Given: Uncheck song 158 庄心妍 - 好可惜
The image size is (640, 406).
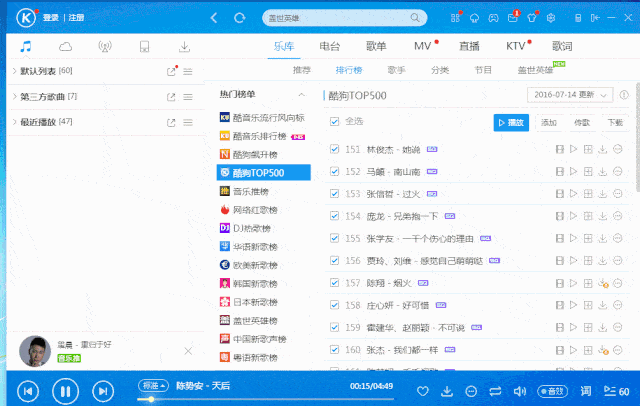Looking at the screenshot, I should tap(334, 305).
